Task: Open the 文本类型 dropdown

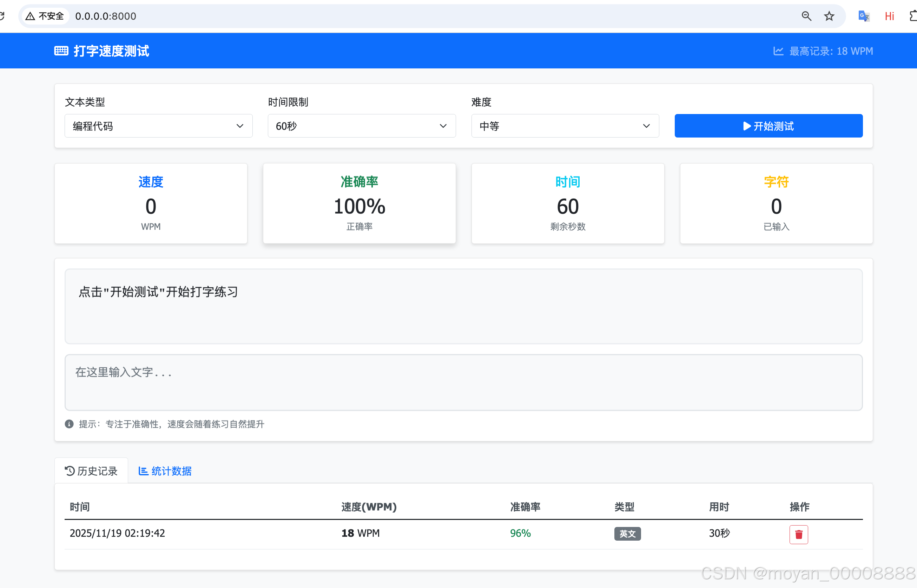Action: click(x=158, y=126)
